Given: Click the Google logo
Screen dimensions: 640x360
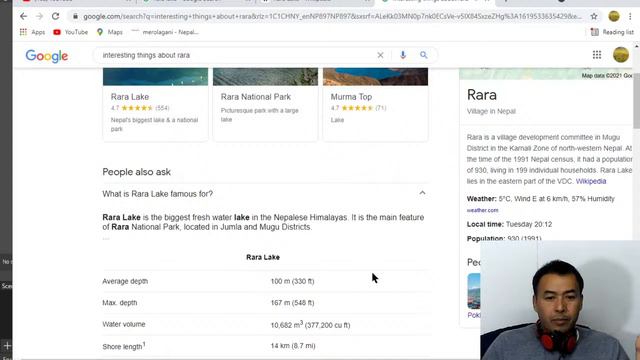Looking at the screenshot, I should (47, 56).
